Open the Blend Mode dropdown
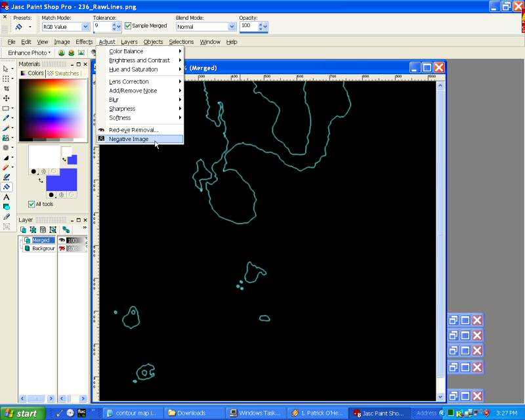Viewport: 525px width, 420px height. (232, 27)
